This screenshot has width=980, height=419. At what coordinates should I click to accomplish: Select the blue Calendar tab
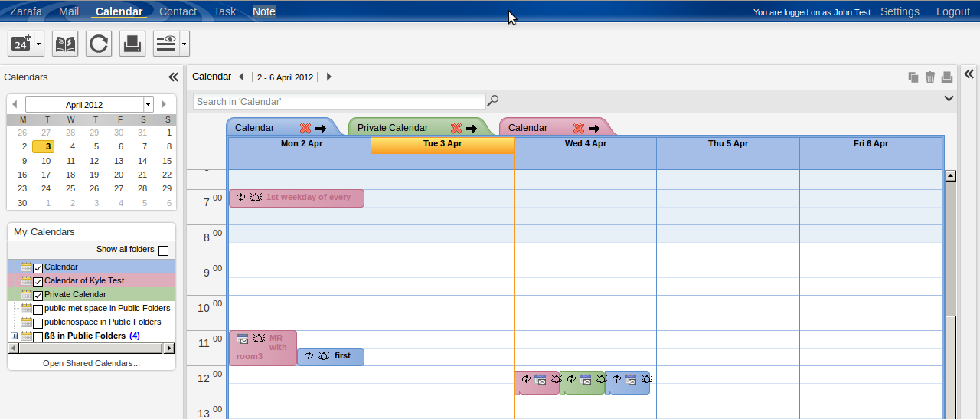pyautogui.click(x=255, y=128)
